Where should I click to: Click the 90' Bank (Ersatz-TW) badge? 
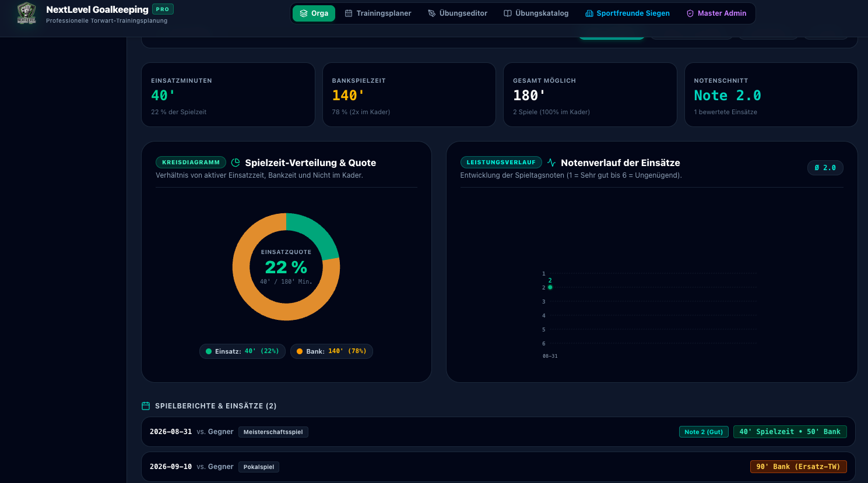[x=798, y=467]
